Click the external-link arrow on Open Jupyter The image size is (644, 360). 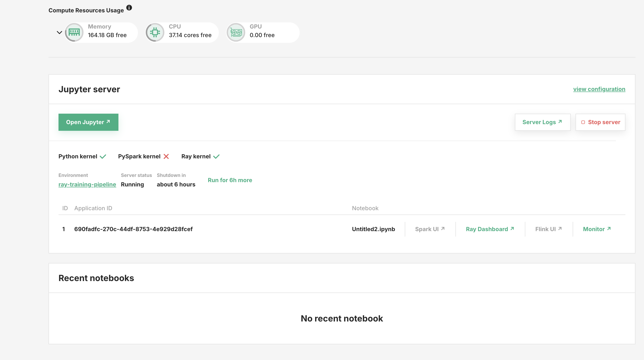[108, 122]
